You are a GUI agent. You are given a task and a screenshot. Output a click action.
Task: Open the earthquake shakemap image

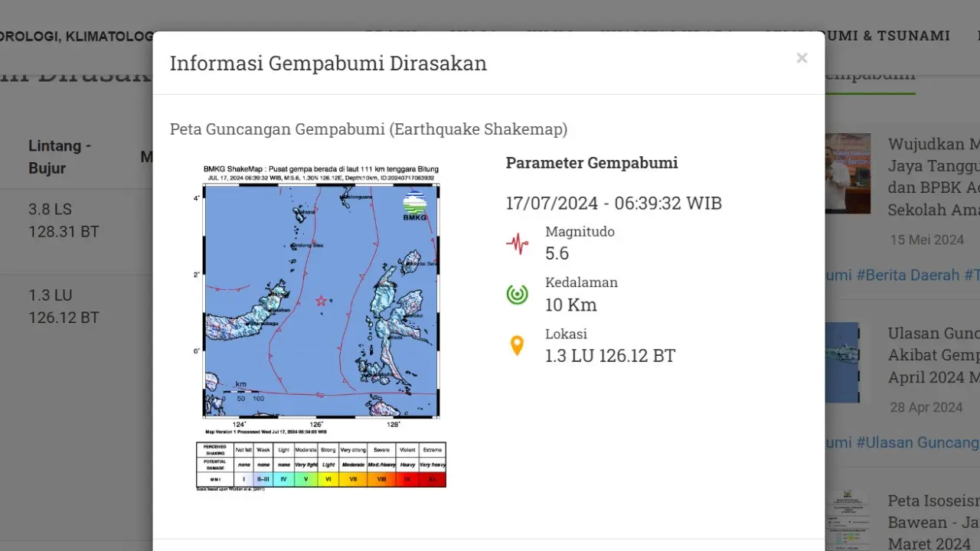coord(322,327)
